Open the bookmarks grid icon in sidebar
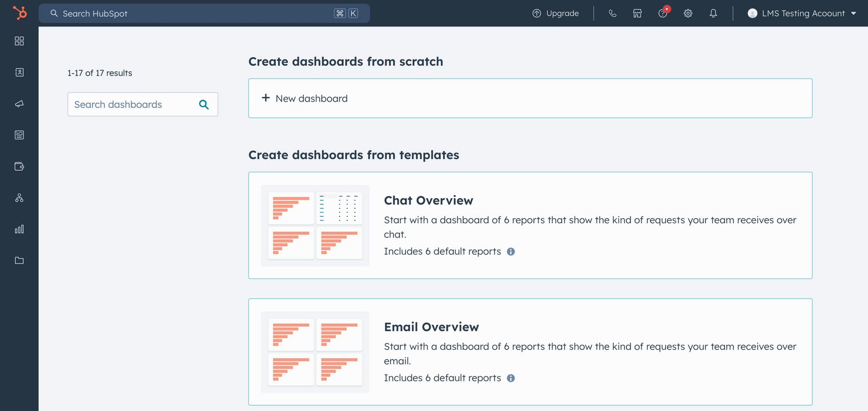Viewport: 868px width, 411px height. coord(19,41)
